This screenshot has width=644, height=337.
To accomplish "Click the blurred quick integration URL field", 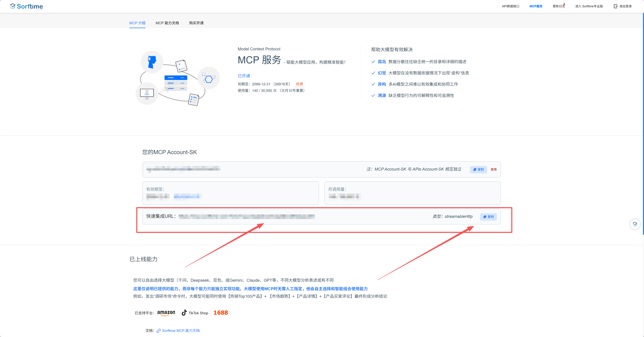I will click(246, 216).
